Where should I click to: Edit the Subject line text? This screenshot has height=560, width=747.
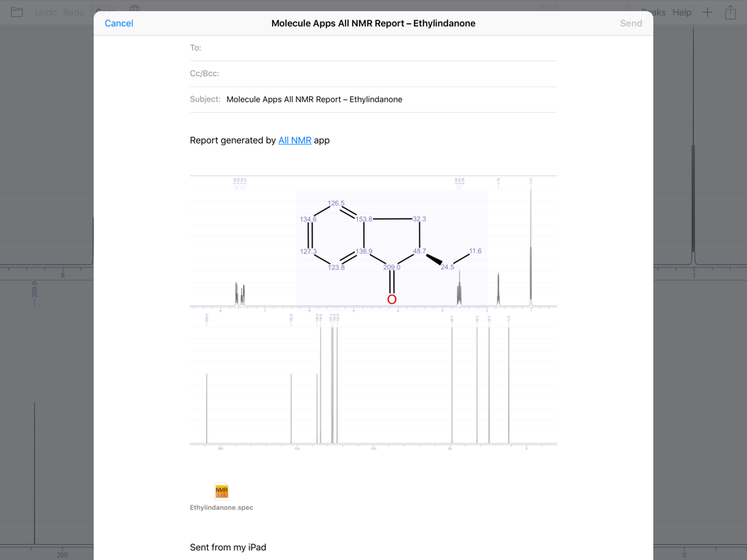click(x=314, y=99)
